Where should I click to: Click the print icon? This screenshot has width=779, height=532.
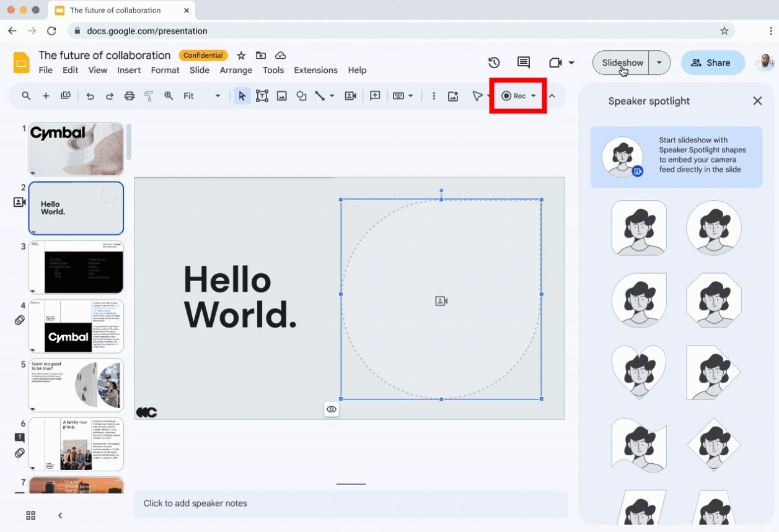tap(130, 96)
